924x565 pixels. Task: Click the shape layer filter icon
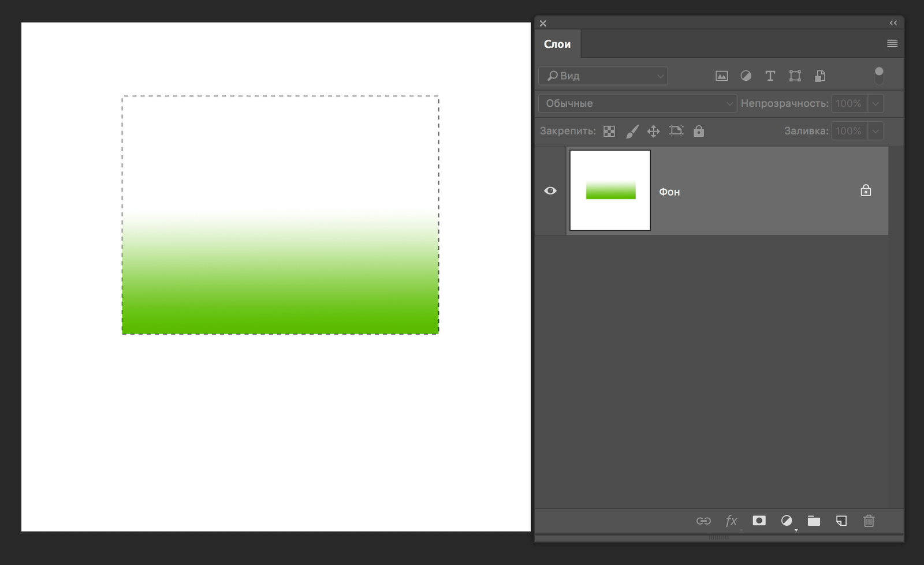pos(795,76)
